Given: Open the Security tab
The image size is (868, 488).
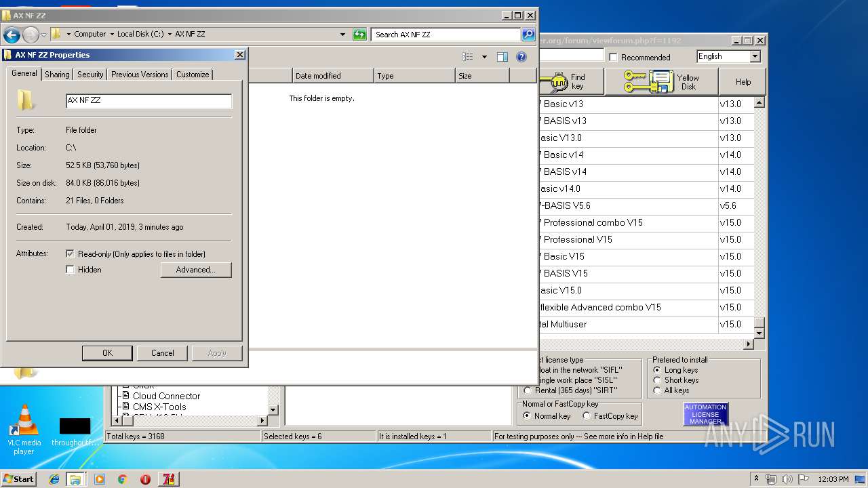Looking at the screenshot, I should coord(90,75).
